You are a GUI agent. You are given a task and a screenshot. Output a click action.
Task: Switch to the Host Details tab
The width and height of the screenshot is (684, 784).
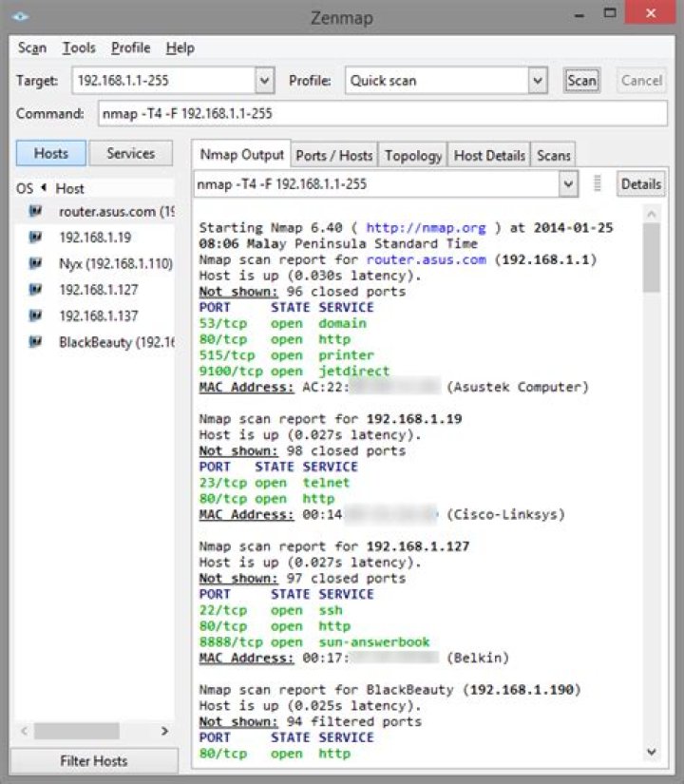click(x=489, y=156)
